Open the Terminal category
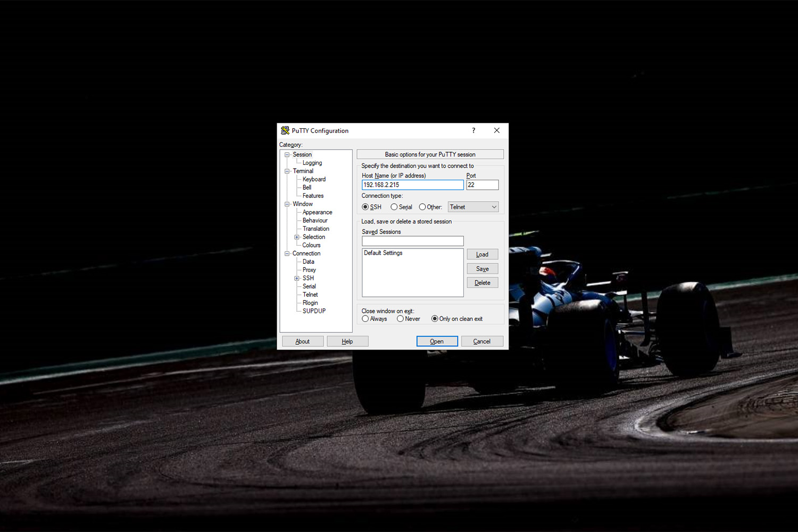This screenshot has width=798, height=532. (x=303, y=171)
